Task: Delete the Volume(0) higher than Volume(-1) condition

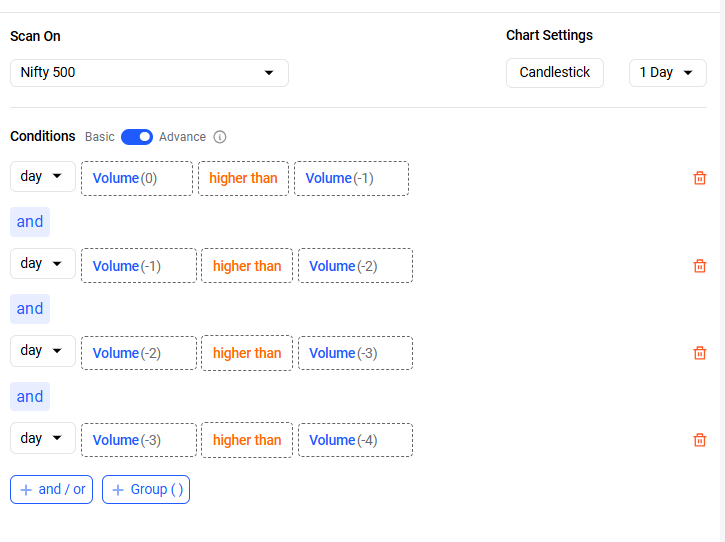Action: click(700, 178)
